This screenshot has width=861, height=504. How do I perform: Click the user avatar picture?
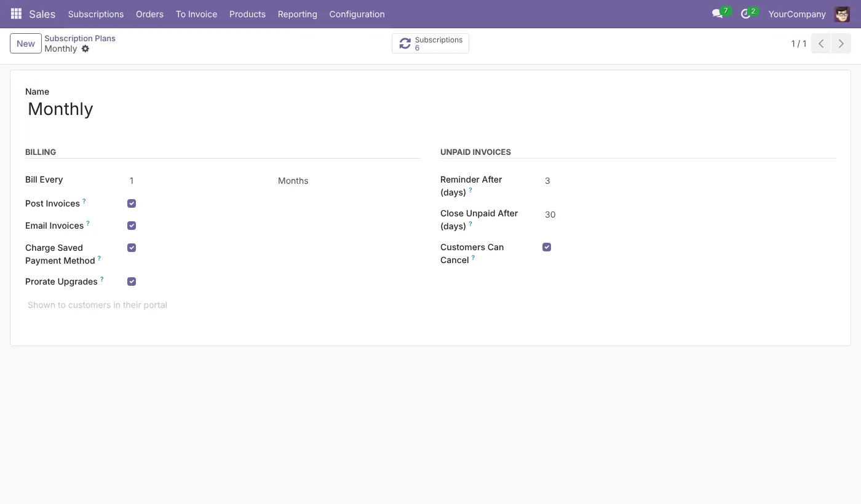click(x=842, y=14)
